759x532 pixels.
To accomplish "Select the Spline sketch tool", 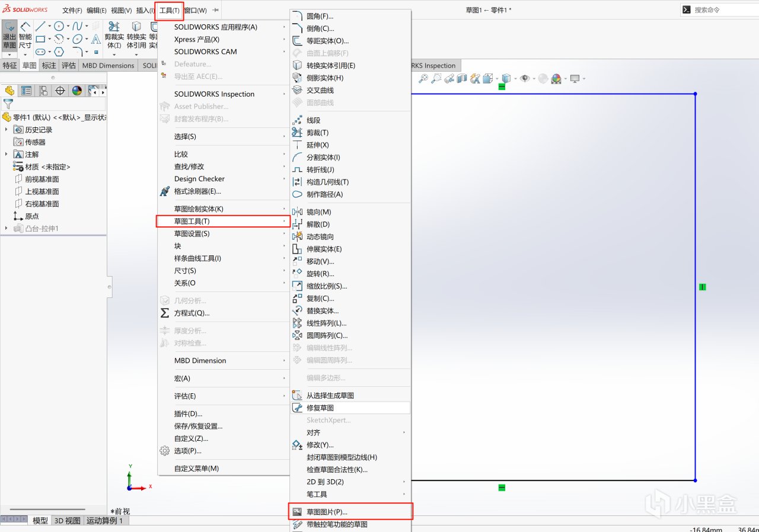I will click(x=77, y=26).
